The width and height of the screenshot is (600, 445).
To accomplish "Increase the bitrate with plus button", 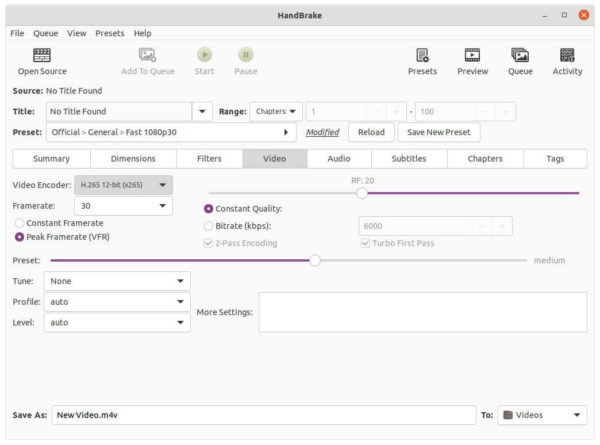I will pyautogui.click(x=502, y=226).
